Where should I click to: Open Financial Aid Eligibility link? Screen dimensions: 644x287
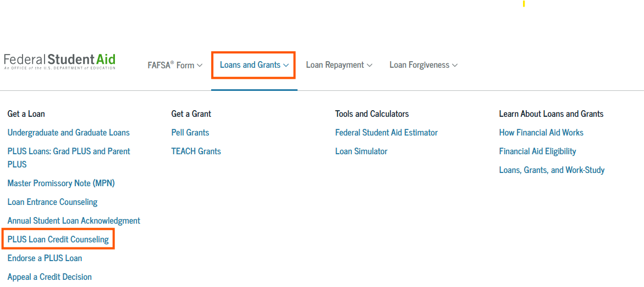[538, 151]
